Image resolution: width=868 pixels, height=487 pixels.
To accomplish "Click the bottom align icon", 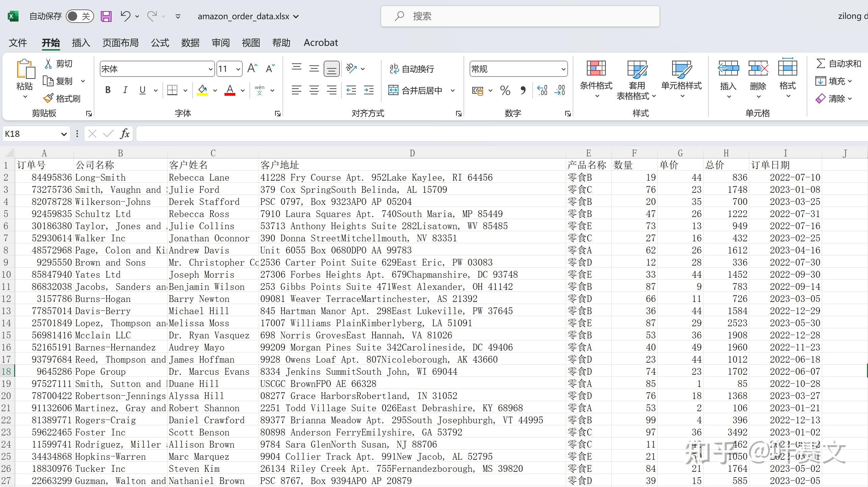I will [x=332, y=69].
